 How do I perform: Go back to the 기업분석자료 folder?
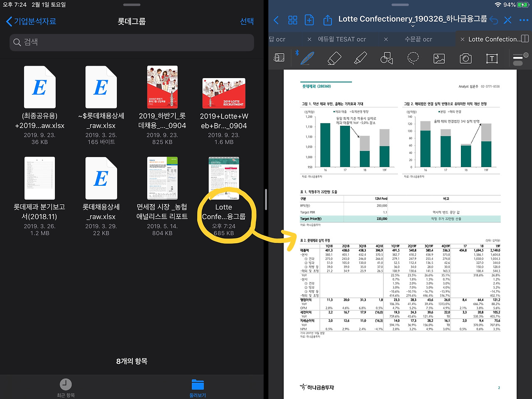click(32, 21)
